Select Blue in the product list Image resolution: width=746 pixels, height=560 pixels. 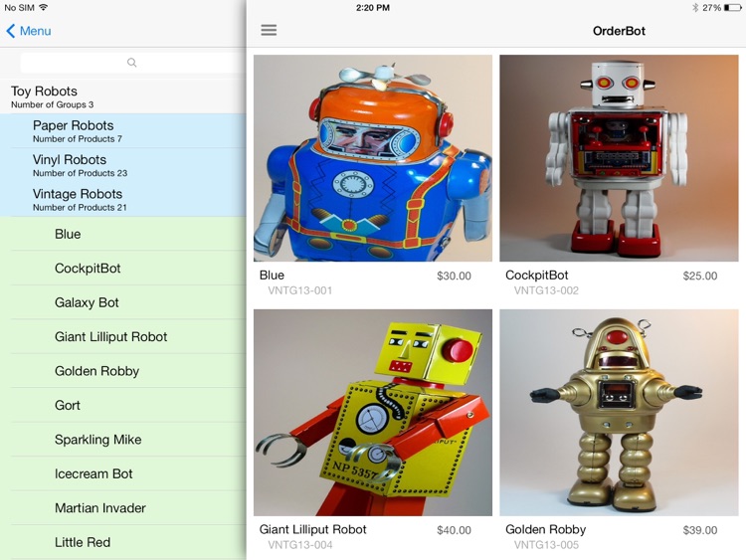(x=122, y=234)
